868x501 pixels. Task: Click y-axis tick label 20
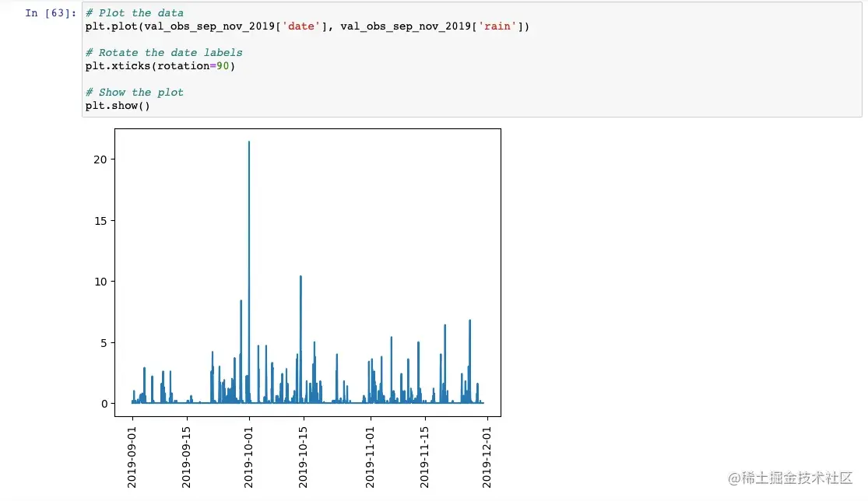pos(100,159)
